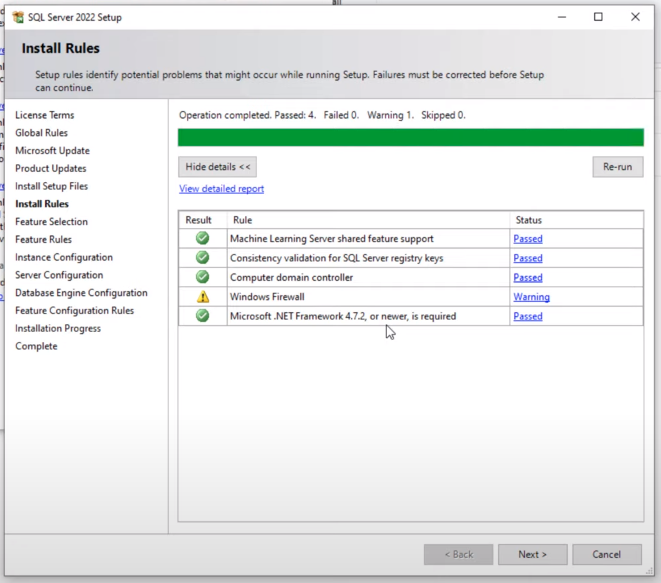Cancel the SQL Server setup
The width and height of the screenshot is (661, 583).
607,554
